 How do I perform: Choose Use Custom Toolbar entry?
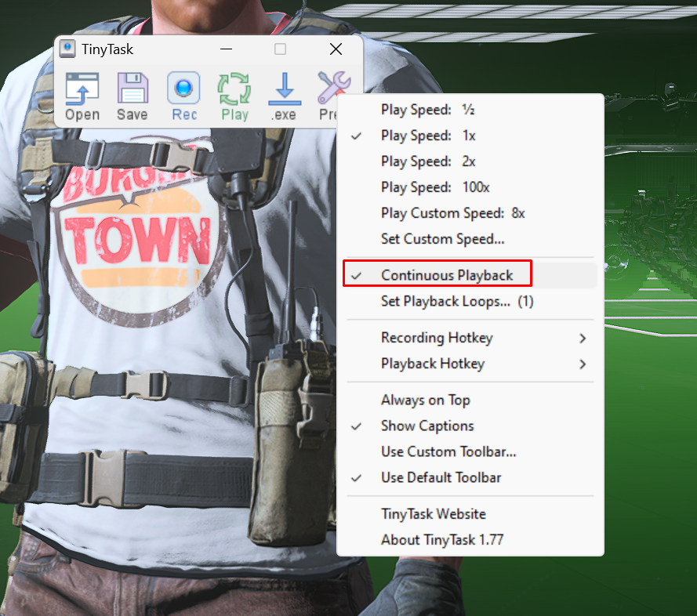tap(470, 451)
